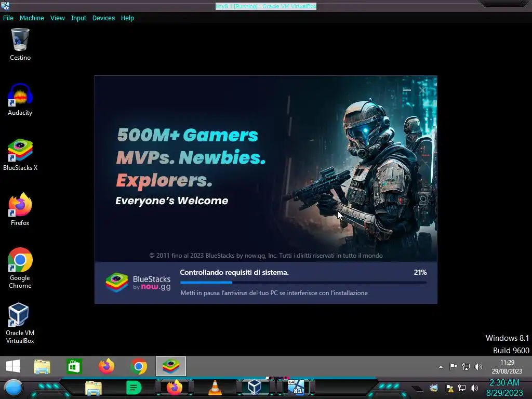Screen dimensions: 532x399
Task: Open VLC media player on host taskbar
Action: (x=215, y=388)
